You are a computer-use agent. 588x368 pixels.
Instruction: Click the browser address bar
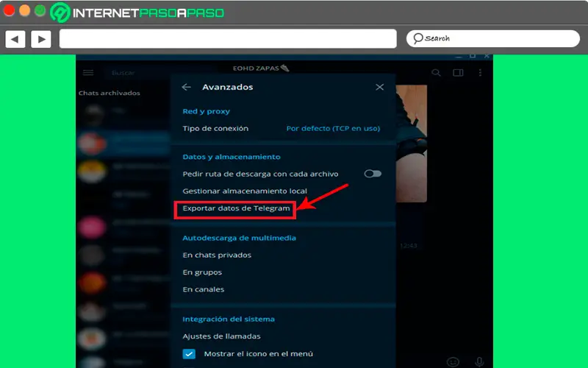228,39
